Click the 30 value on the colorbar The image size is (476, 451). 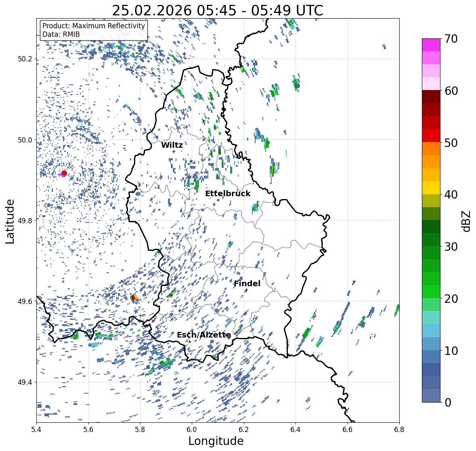click(x=451, y=246)
